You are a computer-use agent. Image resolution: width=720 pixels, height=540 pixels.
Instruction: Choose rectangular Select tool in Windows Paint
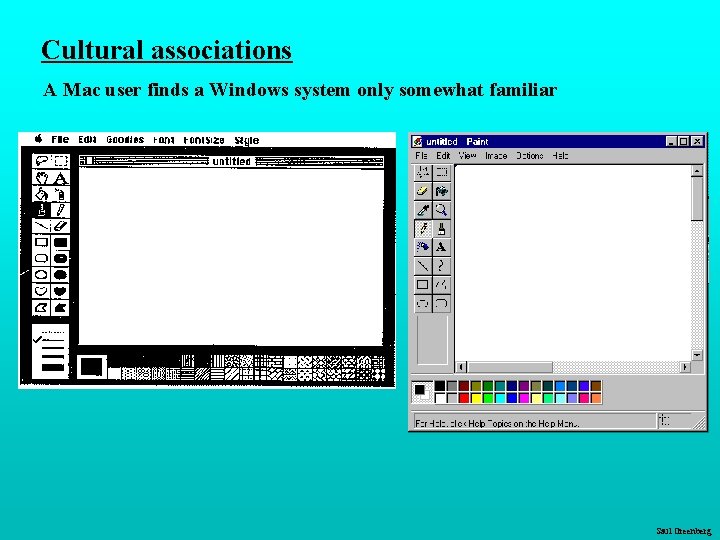point(442,173)
